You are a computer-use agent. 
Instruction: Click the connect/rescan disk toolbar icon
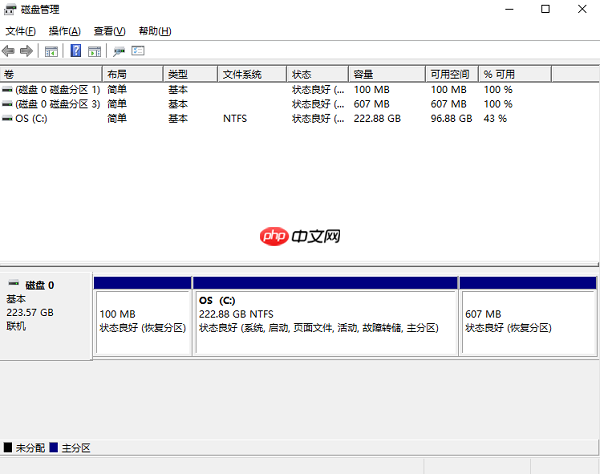coord(119,51)
